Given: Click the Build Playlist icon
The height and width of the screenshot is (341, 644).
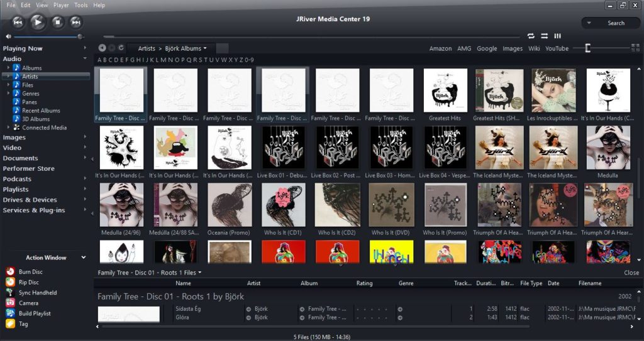Looking at the screenshot, I should pos(10,313).
